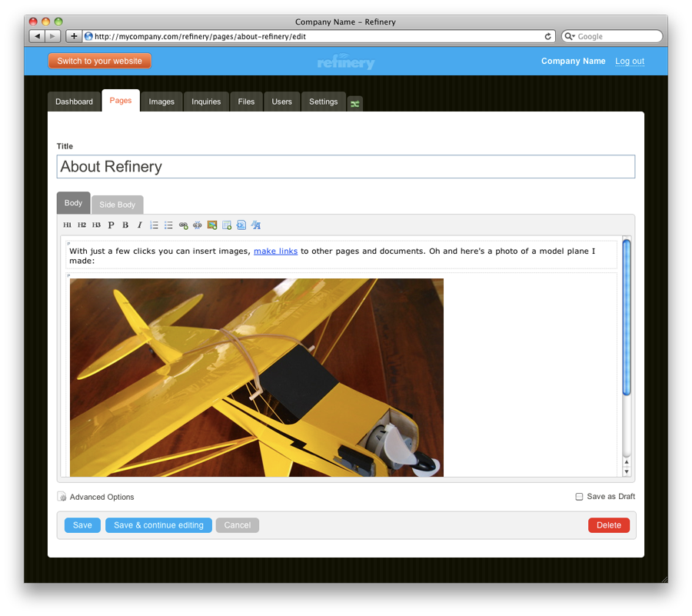Open the Google search engine dropdown
The width and height of the screenshot is (692, 616).
[570, 36]
